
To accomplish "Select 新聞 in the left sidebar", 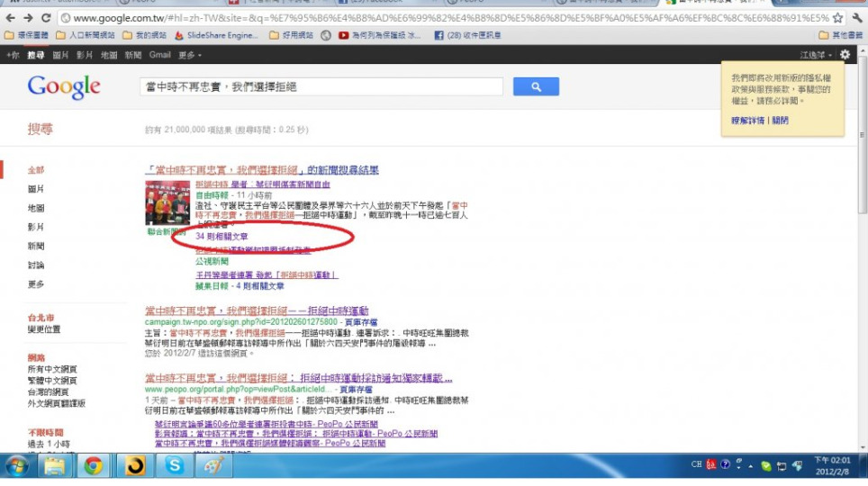I will 36,246.
